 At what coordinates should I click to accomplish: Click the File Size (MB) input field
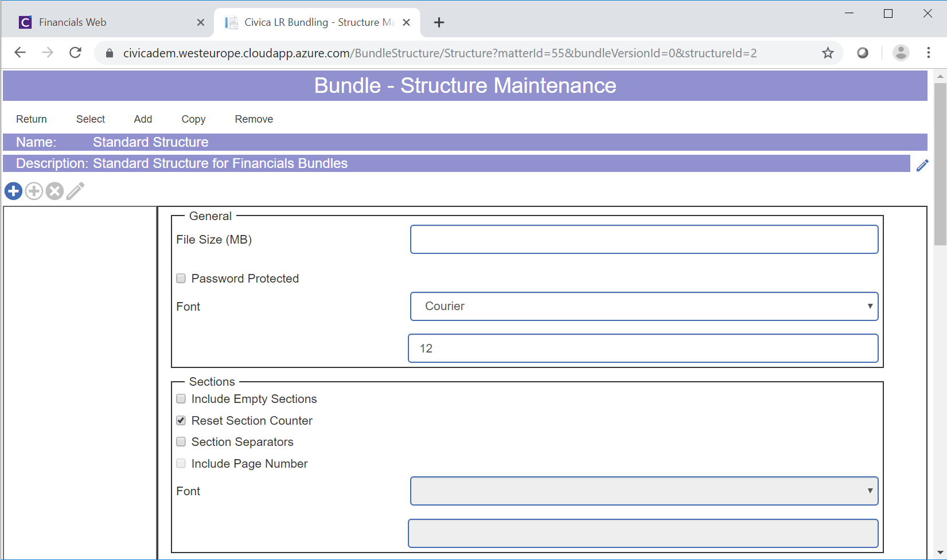(644, 239)
